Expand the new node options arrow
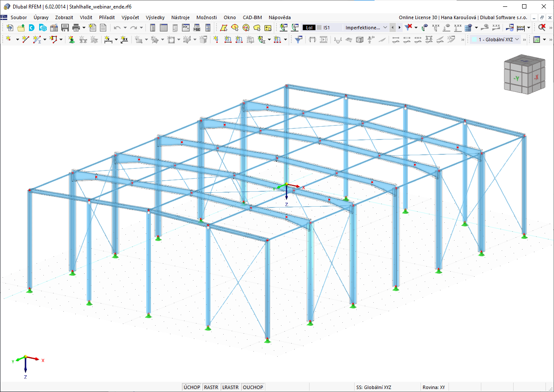Viewport: 554px width, 392px height. coord(17,40)
